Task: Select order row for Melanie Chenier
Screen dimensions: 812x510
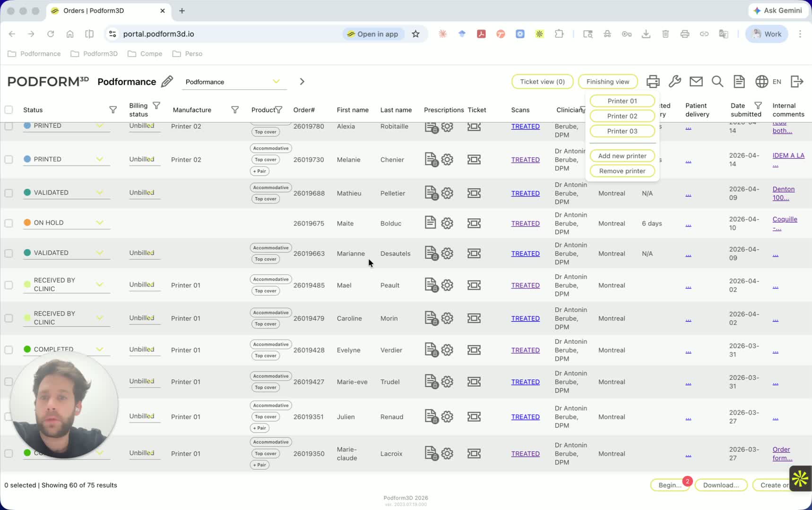Action: pos(9,160)
